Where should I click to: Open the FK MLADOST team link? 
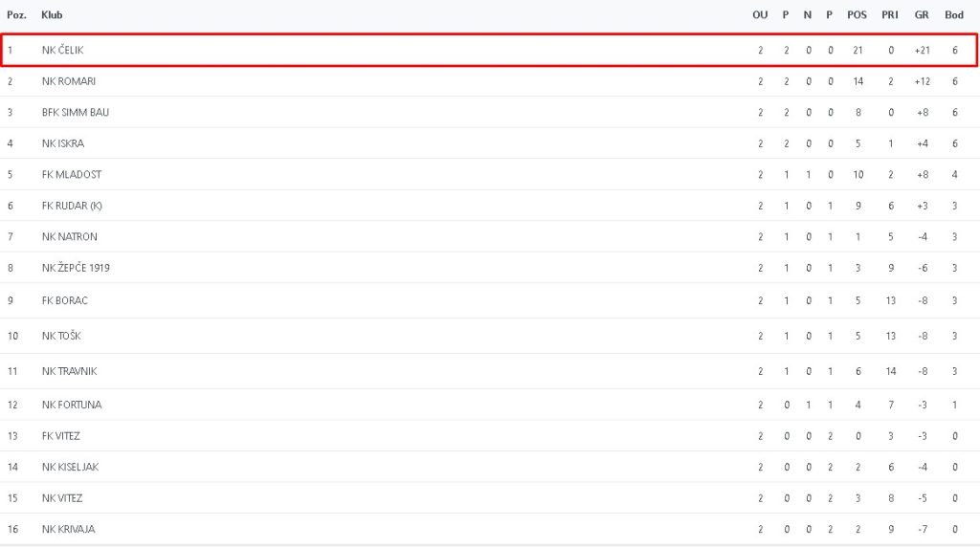coord(72,174)
